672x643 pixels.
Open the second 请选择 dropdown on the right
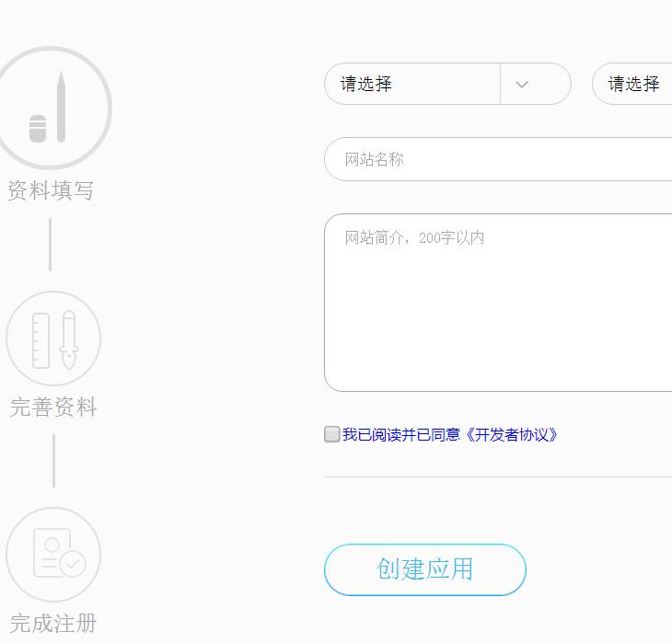(632, 84)
